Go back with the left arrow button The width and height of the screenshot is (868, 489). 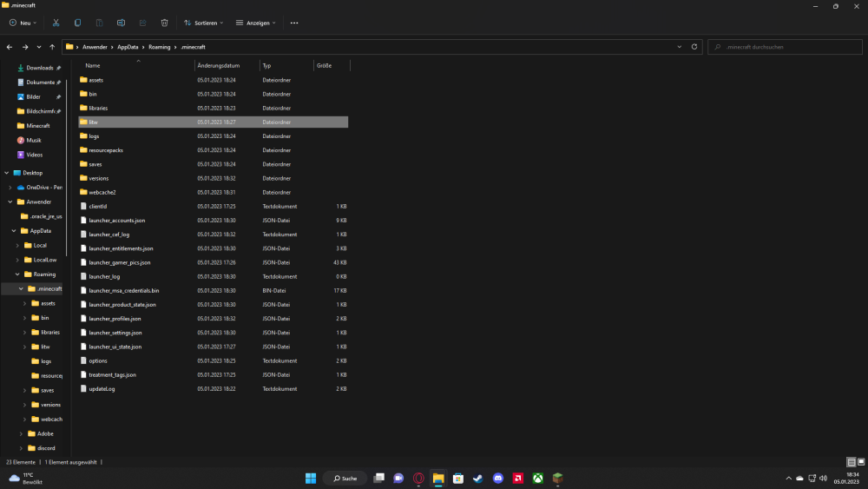click(10, 47)
